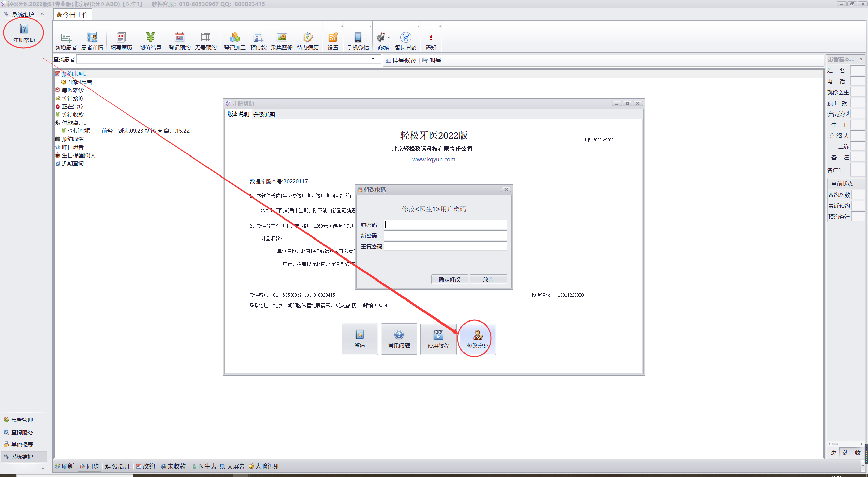Screen dimensions: 868x477
Task: Switch to the 今日工作 tab
Action: click(x=73, y=15)
